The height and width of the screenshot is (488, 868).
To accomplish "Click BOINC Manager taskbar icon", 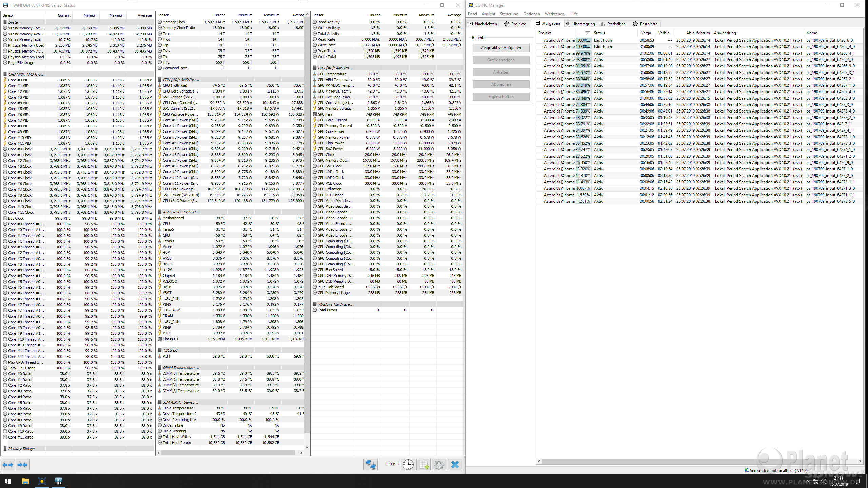I will (42, 481).
